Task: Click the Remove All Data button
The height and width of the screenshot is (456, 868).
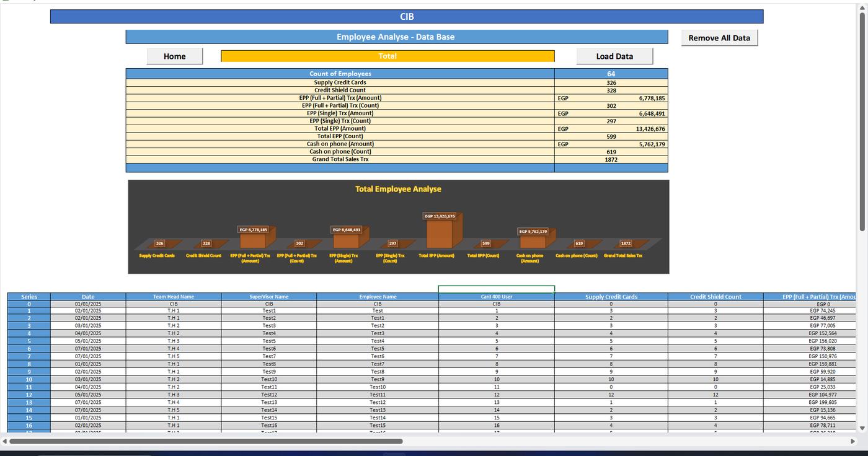Action: (719, 38)
